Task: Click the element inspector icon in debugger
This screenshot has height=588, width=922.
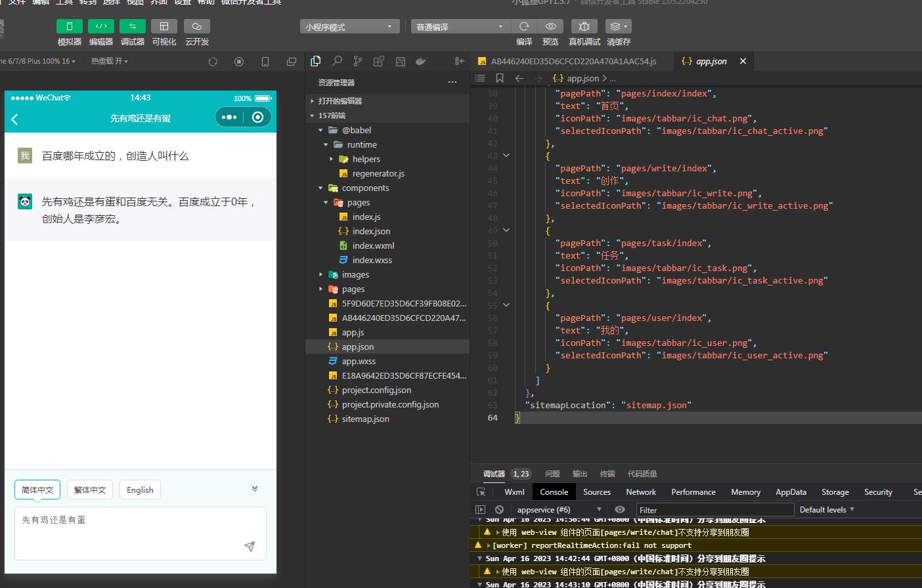Action: click(481, 492)
